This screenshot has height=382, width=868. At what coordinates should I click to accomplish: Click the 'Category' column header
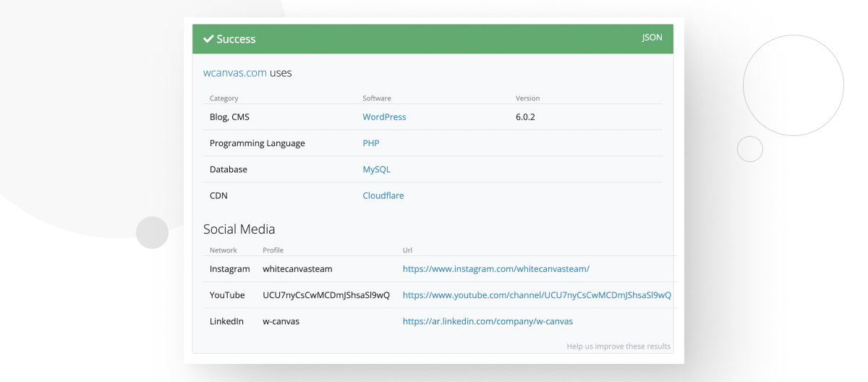tap(224, 98)
